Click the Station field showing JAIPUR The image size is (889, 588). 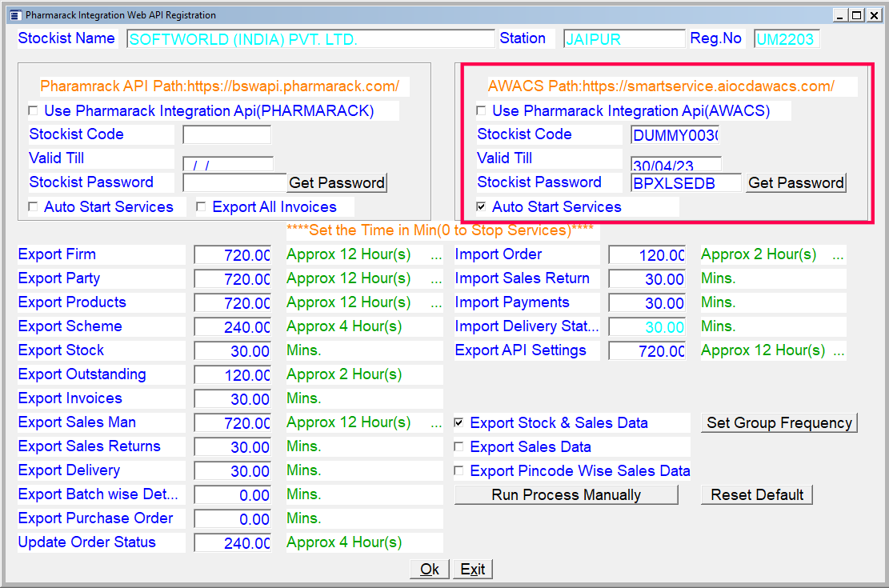[x=624, y=39]
